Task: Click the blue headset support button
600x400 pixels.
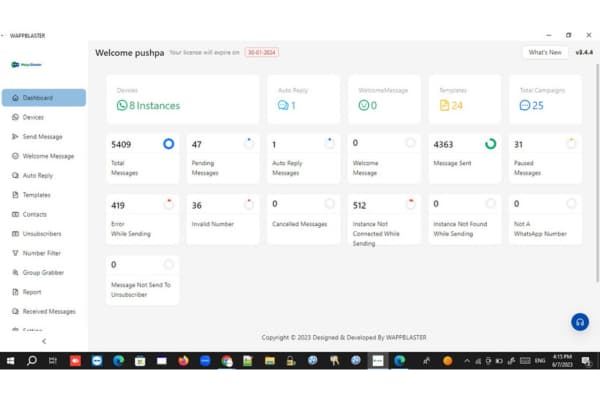Action: [579, 322]
